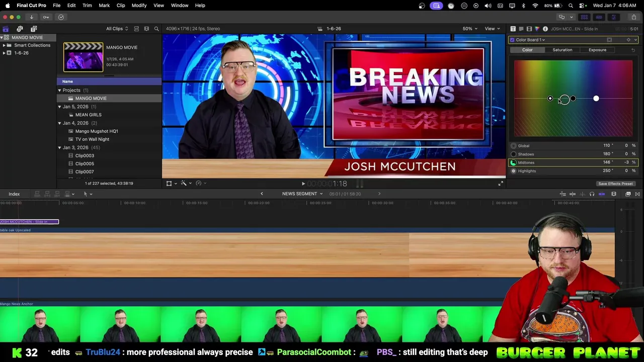Open the NEWS SEGMENT project dropdown
The width and height of the screenshot is (644, 362).
pyautogui.click(x=302, y=194)
